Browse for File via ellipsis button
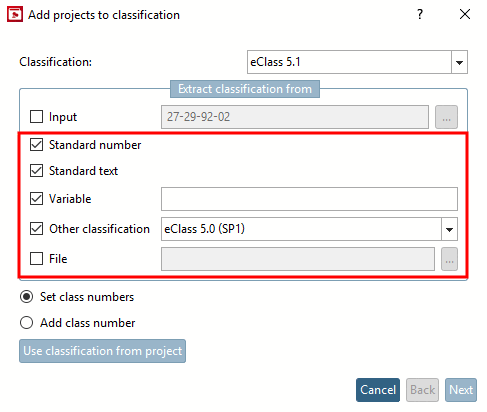 click(449, 259)
